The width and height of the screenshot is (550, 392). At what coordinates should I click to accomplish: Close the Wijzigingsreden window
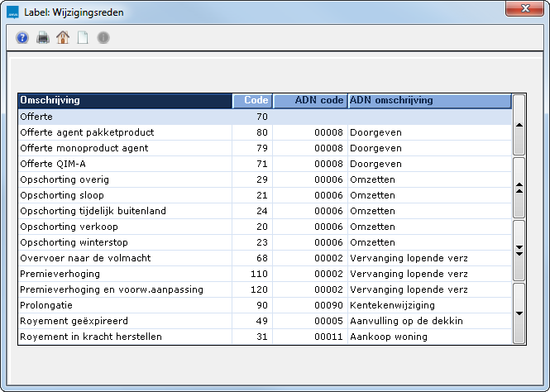click(523, 8)
